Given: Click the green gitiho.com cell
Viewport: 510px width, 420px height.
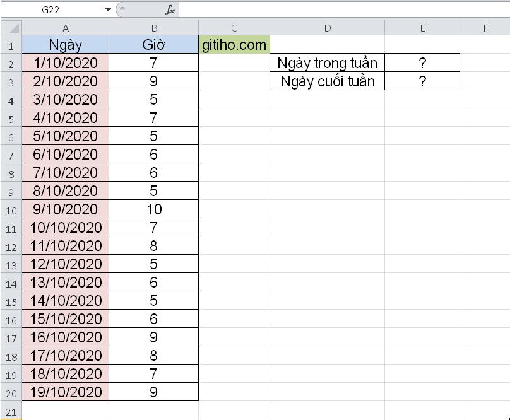Looking at the screenshot, I should [x=234, y=45].
